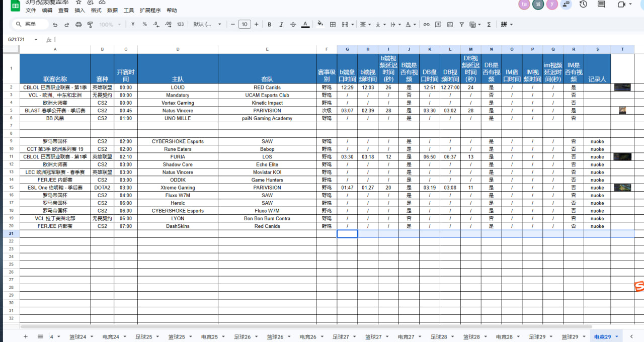Viewport: 644px width, 342px height.
Task: Click the Functions sigma icon
Action: (x=489, y=24)
